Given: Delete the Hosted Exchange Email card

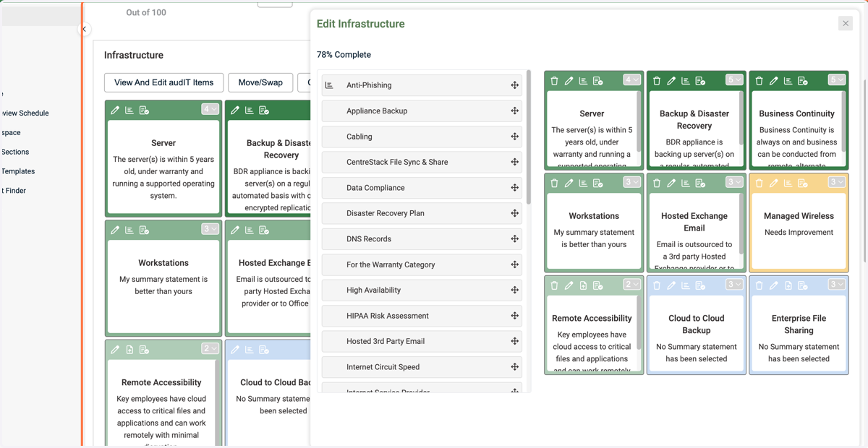Looking at the screenshot, I should (657, 184).
